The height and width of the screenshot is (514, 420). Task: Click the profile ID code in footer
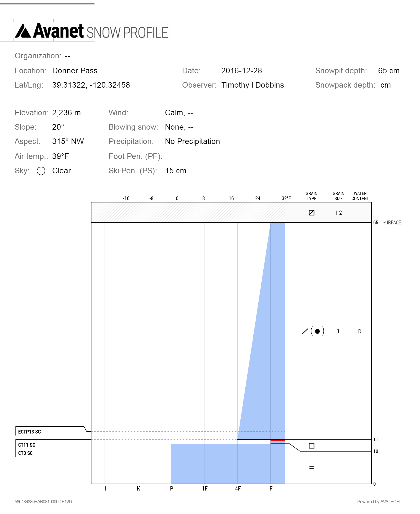click(x=43, y=502)
